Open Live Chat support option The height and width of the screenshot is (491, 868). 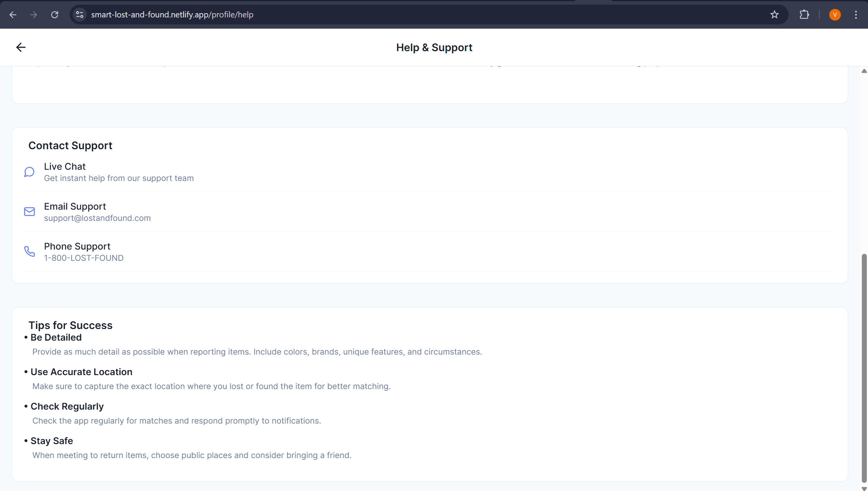(65, 167)
